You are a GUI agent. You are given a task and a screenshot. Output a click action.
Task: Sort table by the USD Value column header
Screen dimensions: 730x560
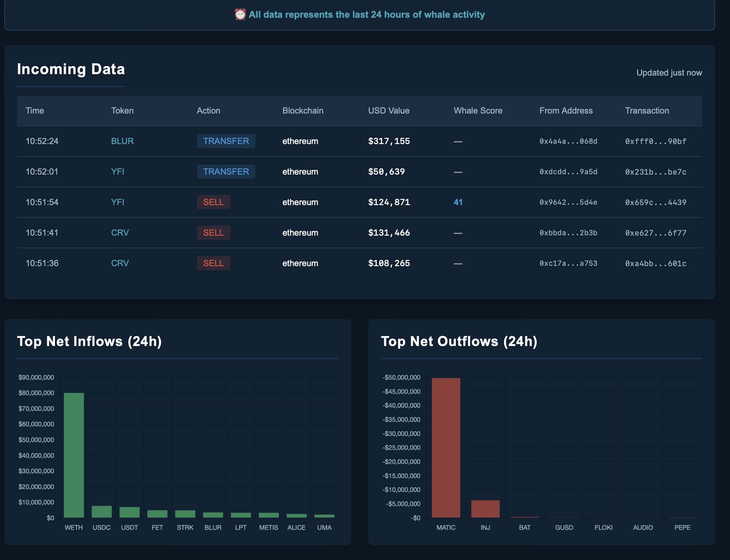[x=389, y=110]
